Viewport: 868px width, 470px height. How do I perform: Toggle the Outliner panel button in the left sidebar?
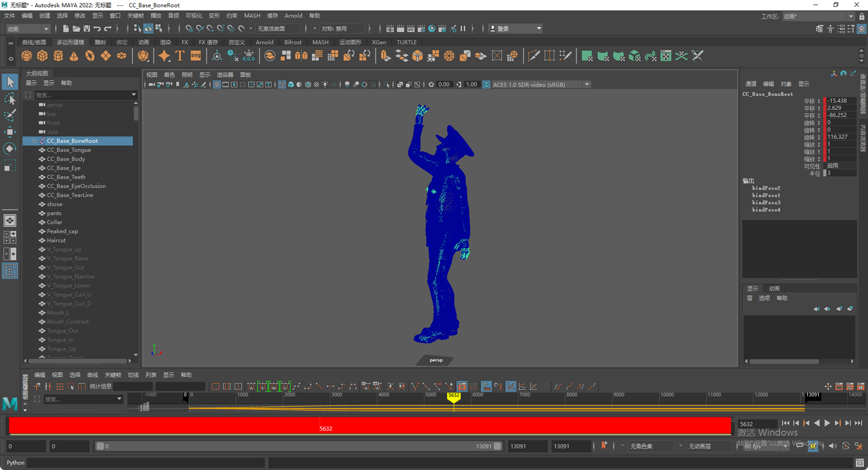(10, 271)
